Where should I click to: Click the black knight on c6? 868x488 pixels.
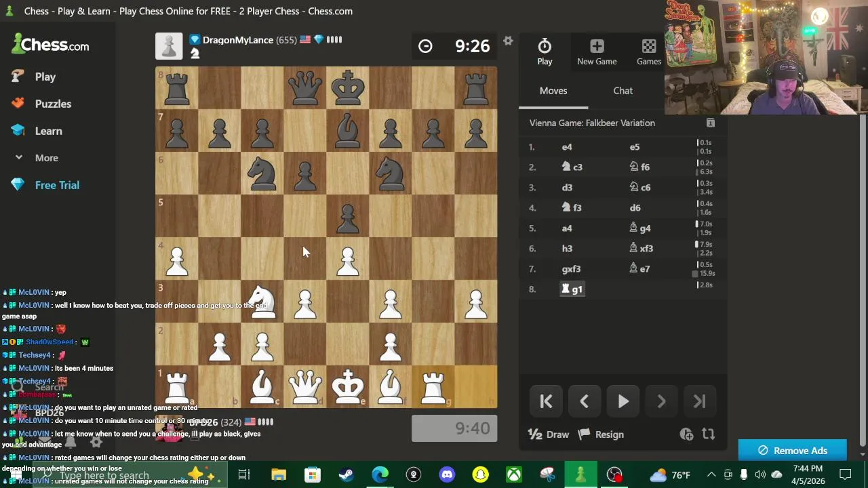(262, 173)
